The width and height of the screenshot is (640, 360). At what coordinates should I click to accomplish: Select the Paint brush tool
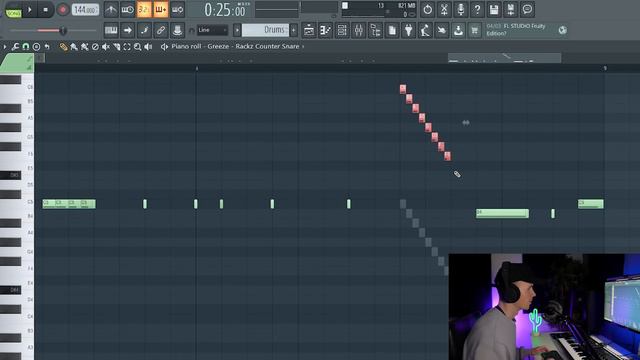pos(74,47)
